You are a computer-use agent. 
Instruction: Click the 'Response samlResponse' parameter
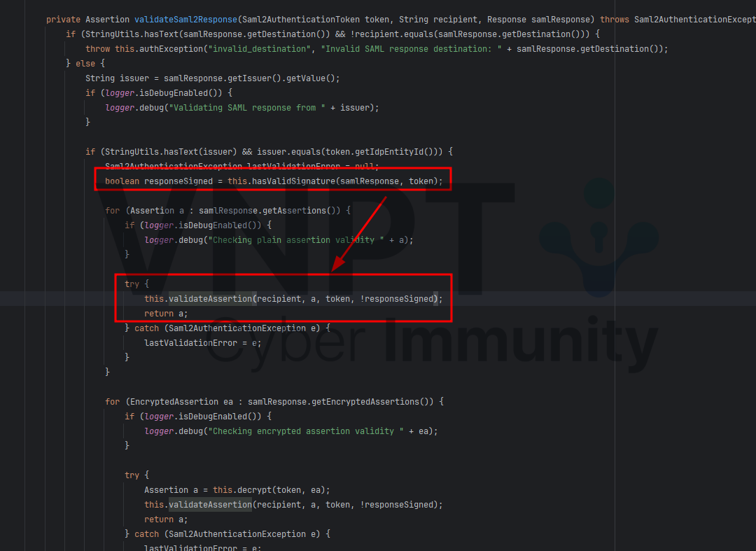point(538,20)
